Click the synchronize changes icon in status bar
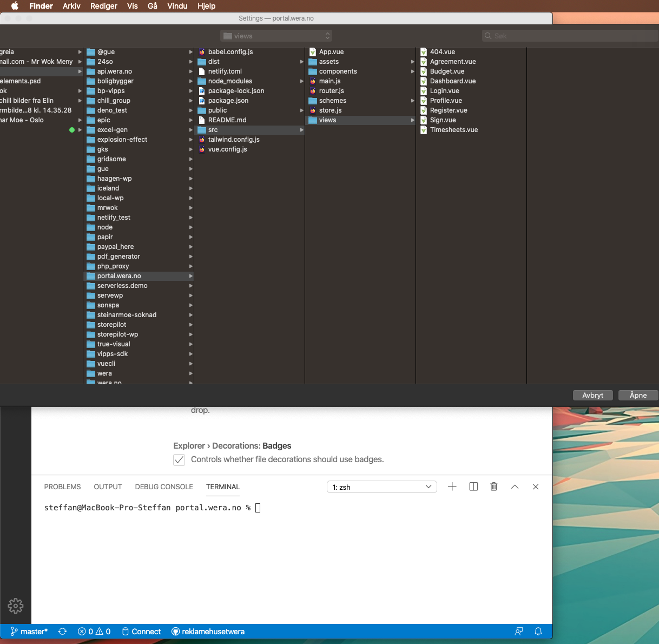 (63, 632)
